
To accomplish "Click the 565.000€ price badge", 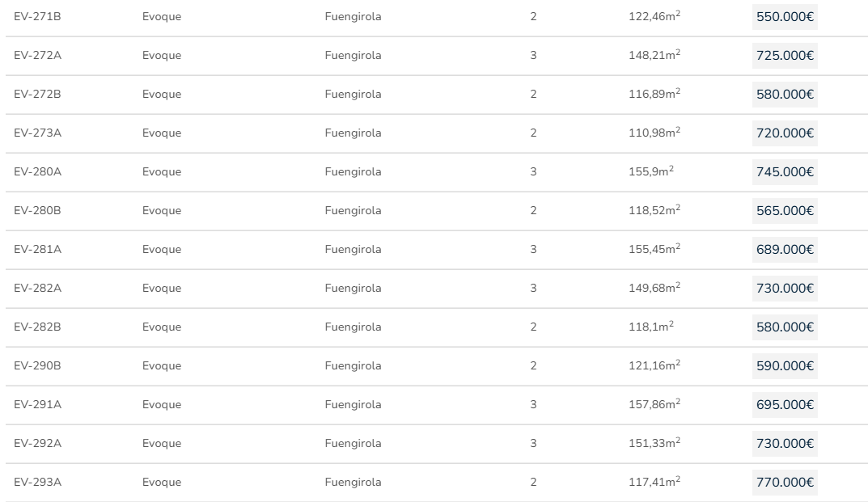I will coord(785,211).
